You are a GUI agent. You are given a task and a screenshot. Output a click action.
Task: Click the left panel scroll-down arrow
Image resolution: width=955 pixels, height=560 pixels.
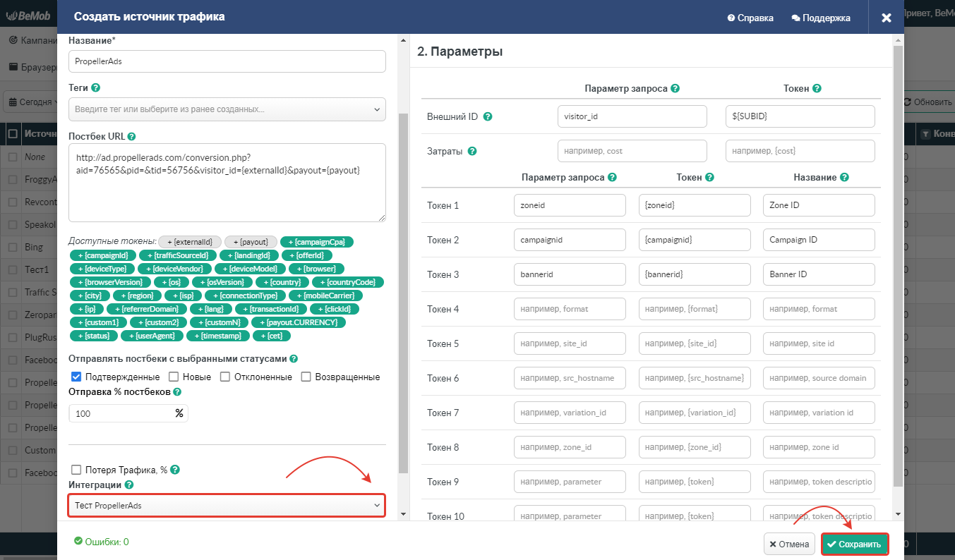[x=404, y=514]
